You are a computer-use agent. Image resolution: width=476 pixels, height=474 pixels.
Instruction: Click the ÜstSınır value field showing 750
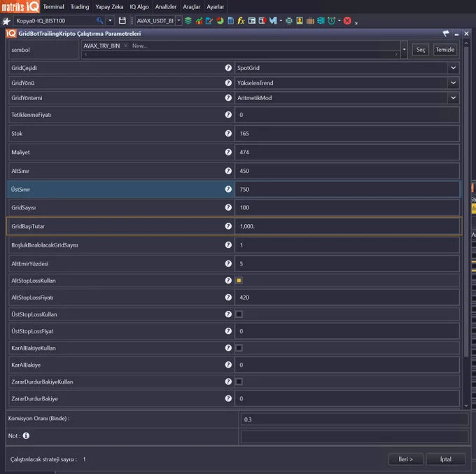click(347, 189)
